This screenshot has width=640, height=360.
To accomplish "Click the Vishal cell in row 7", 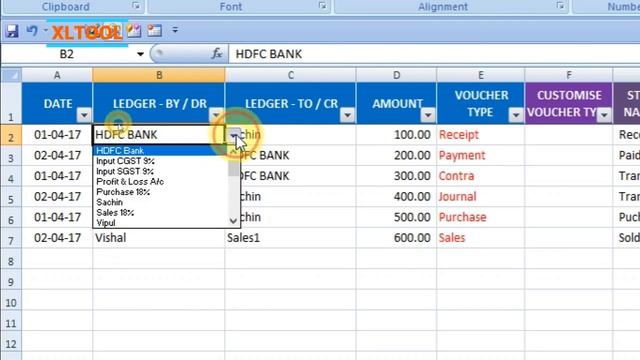I will point(159,238).
